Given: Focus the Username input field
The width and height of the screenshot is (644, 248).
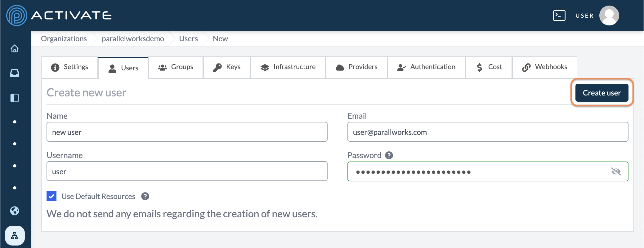Looking at the screenshot, I should 187,171.
